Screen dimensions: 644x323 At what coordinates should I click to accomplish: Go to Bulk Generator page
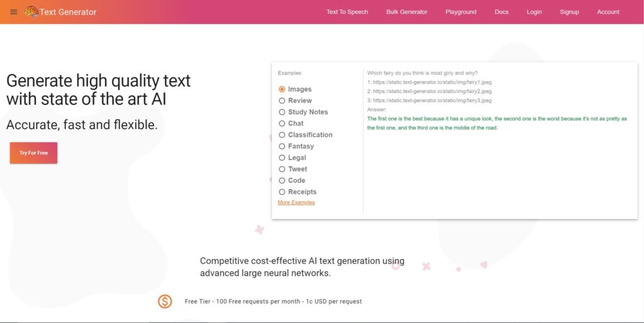tap(406, 12)
